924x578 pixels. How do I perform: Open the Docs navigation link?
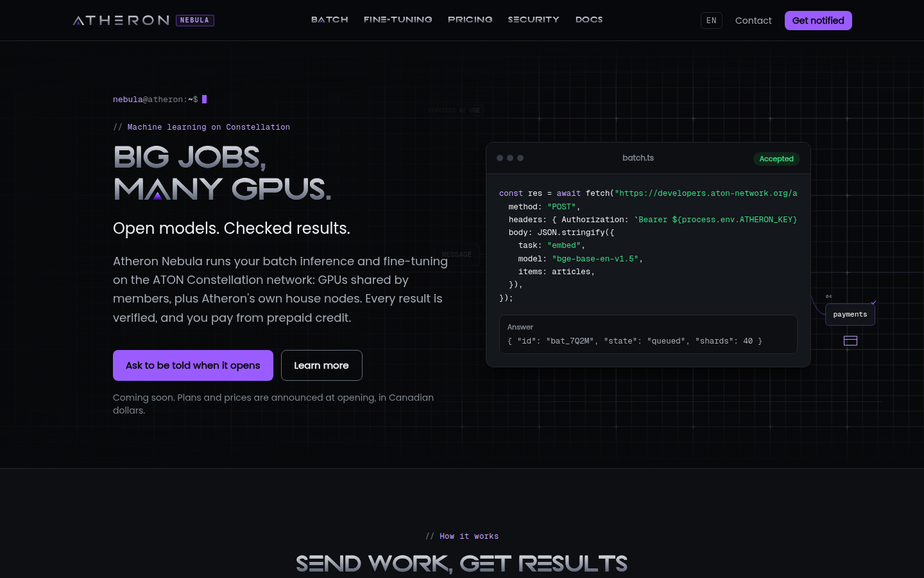[589, 20]
